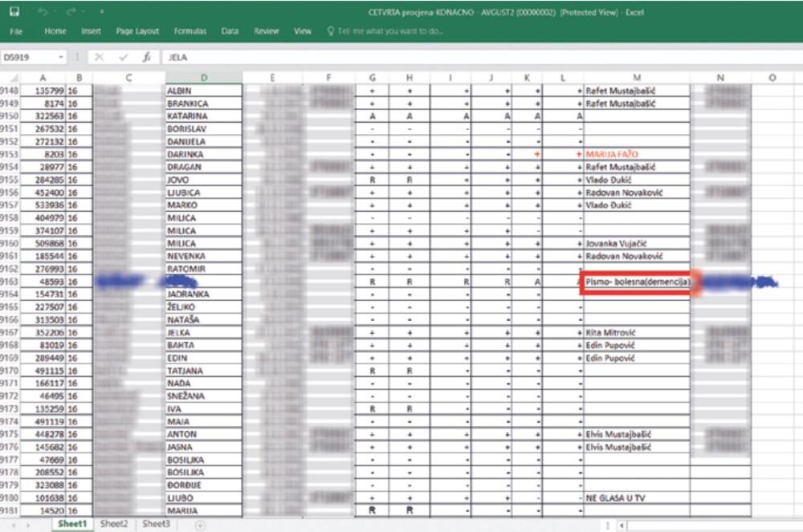Open the Undo history dropdown arrow
The image size is (803, 532).
[56, 13]
